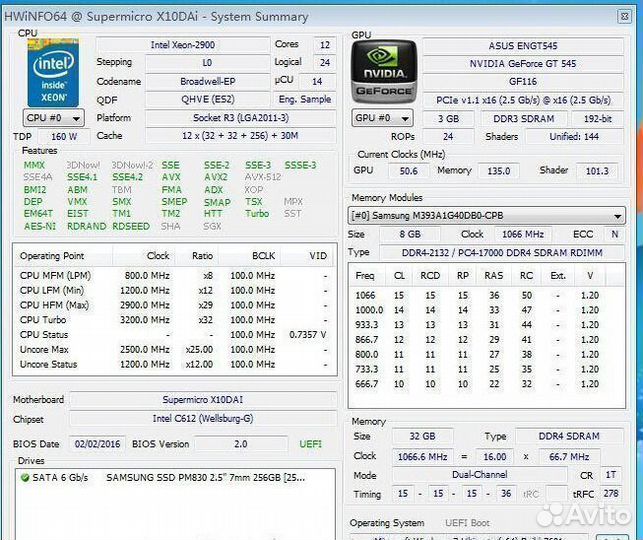Click the Intel Xeon CPU logo

coord(53,73)
